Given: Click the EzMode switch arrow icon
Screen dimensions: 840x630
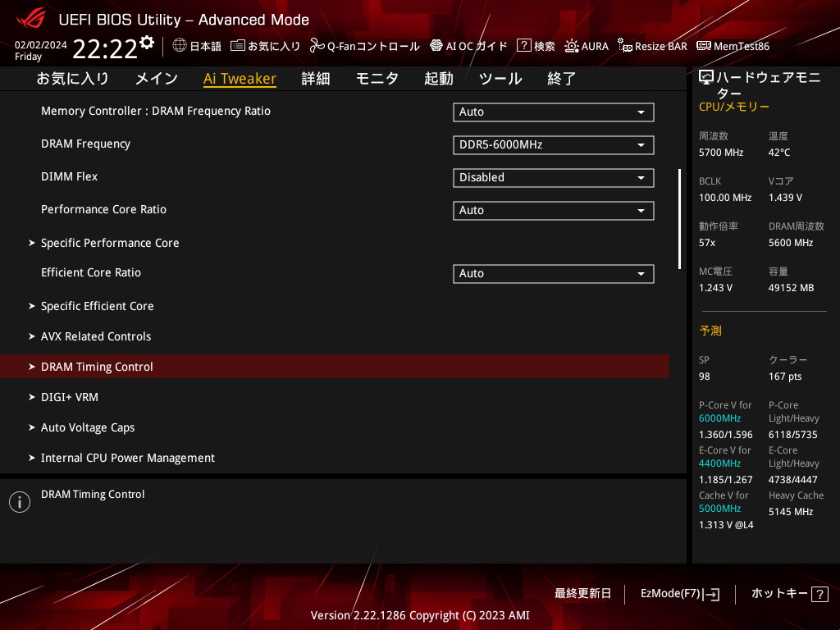Looking at the screenshot, I should coord(711,594).
